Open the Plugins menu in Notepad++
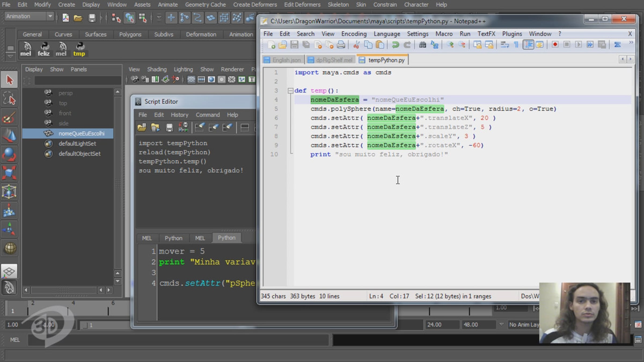This screenshot has width=644, height=362. (512, 34)
